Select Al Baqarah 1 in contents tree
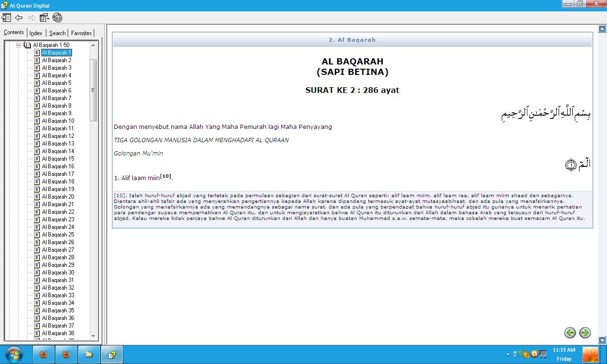Screen dimensions: 607x364 [56, 53]
